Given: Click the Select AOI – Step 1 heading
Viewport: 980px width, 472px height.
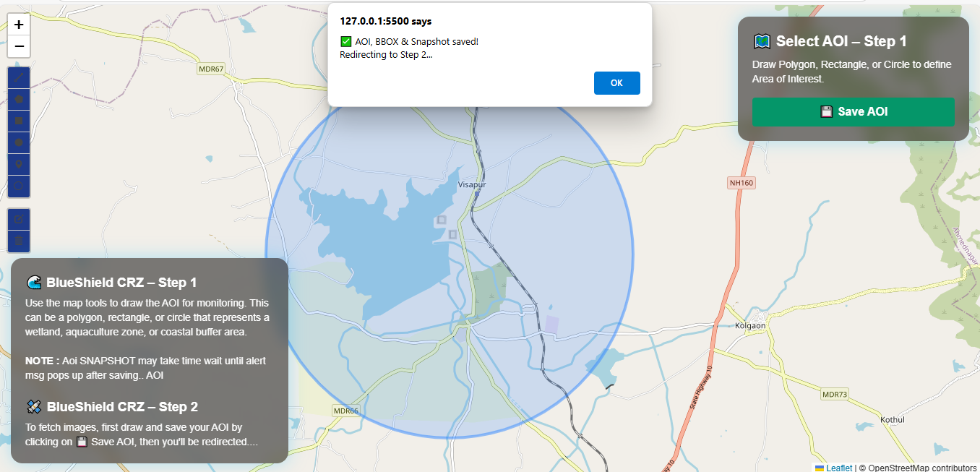Looking at the screenshot, I should coord(841,41).
